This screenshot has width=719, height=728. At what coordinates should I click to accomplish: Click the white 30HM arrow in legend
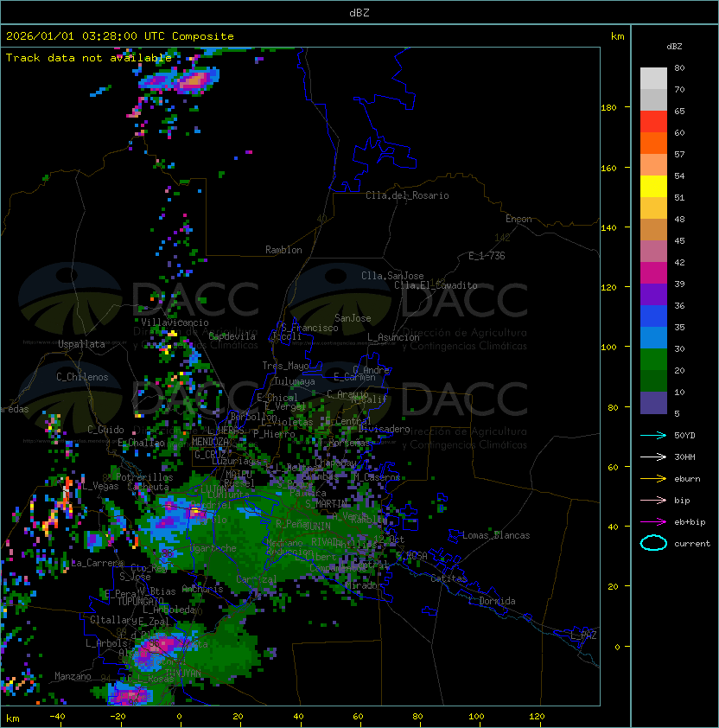[653, 457]
